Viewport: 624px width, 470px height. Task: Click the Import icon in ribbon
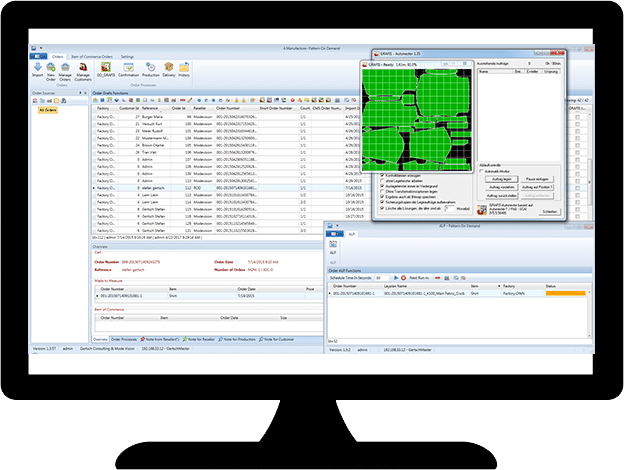37,70
